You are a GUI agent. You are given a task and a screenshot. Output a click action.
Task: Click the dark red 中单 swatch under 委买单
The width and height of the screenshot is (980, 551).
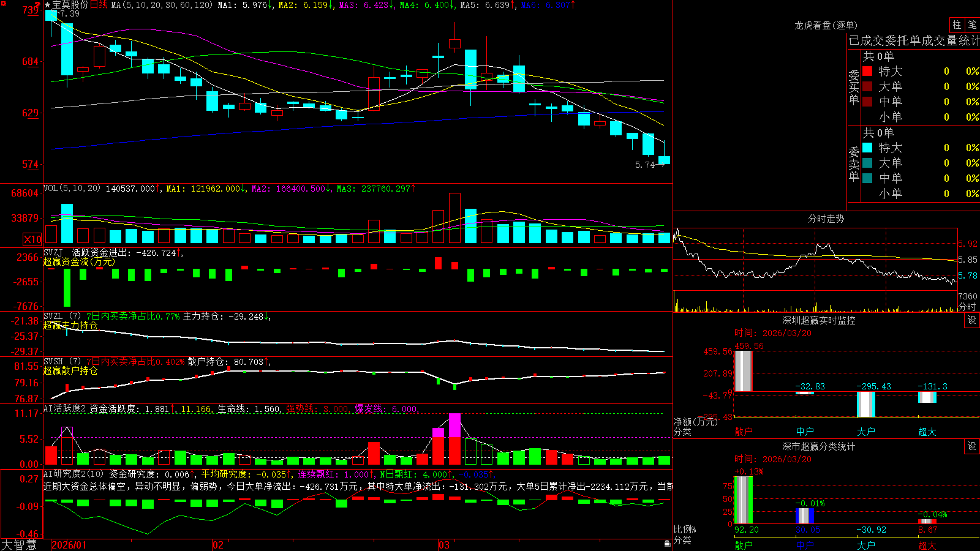[x=867, y=101]
